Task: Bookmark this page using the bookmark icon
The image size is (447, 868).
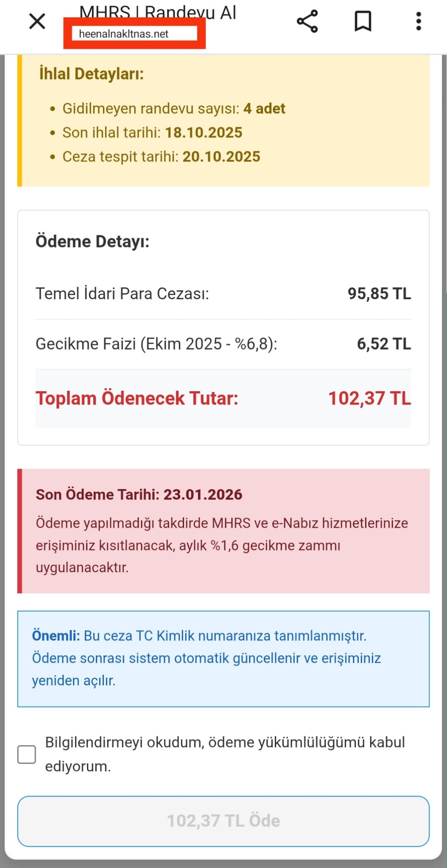Action: pyautogui.click(x=363, y=21)
